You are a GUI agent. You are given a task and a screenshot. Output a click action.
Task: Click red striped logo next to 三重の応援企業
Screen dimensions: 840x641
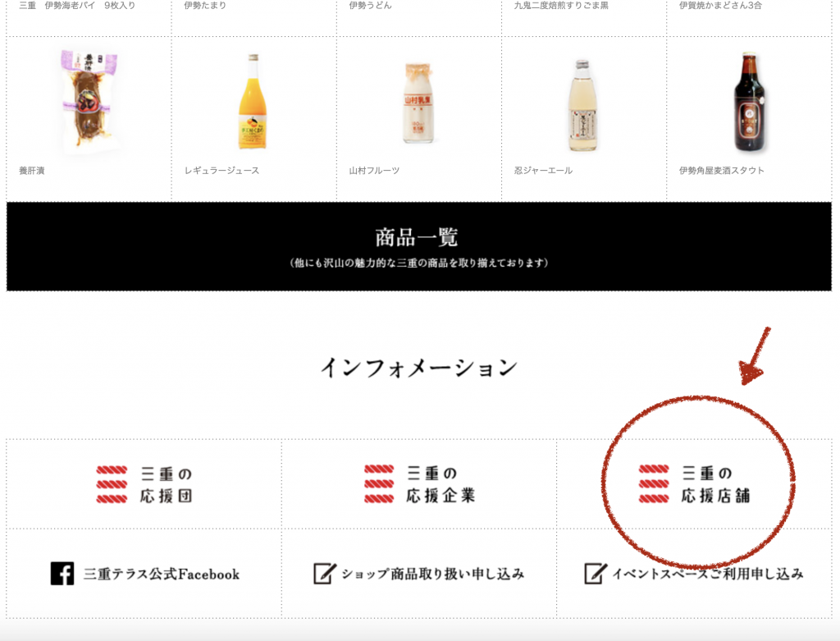(379, 484)
